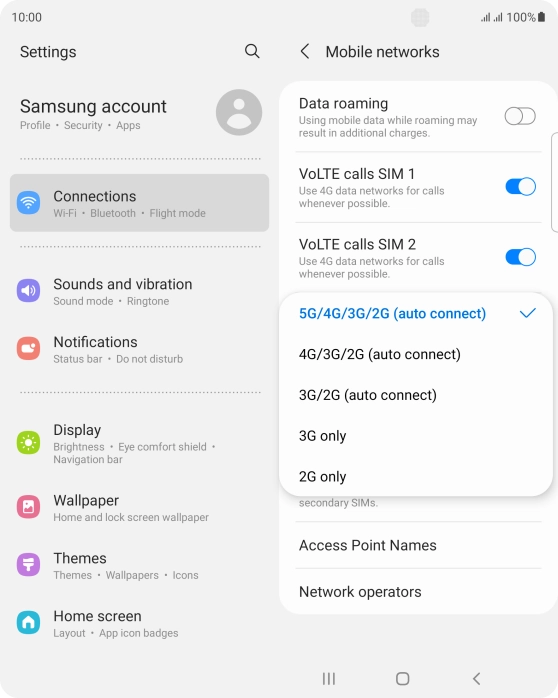Tap the Sounds and vibration speaker icon

tap(28, 291)
